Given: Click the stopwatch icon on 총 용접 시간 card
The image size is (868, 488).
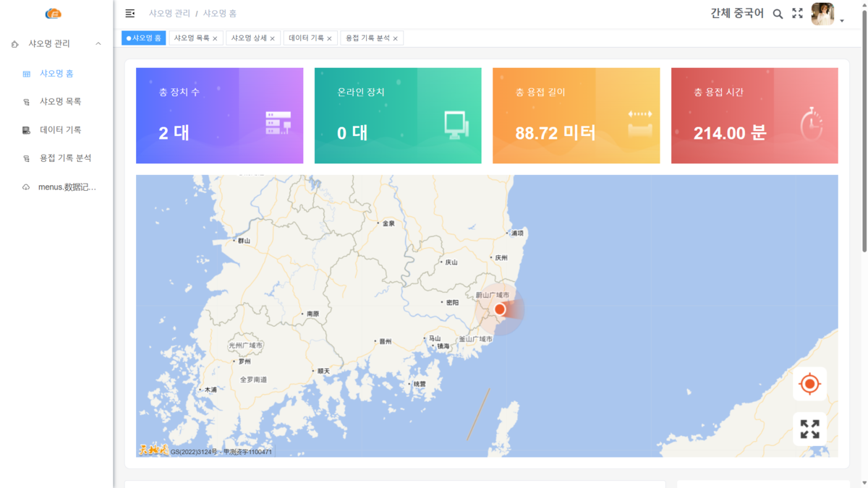Looking at the screenshot, I should [x=812, y=123].
